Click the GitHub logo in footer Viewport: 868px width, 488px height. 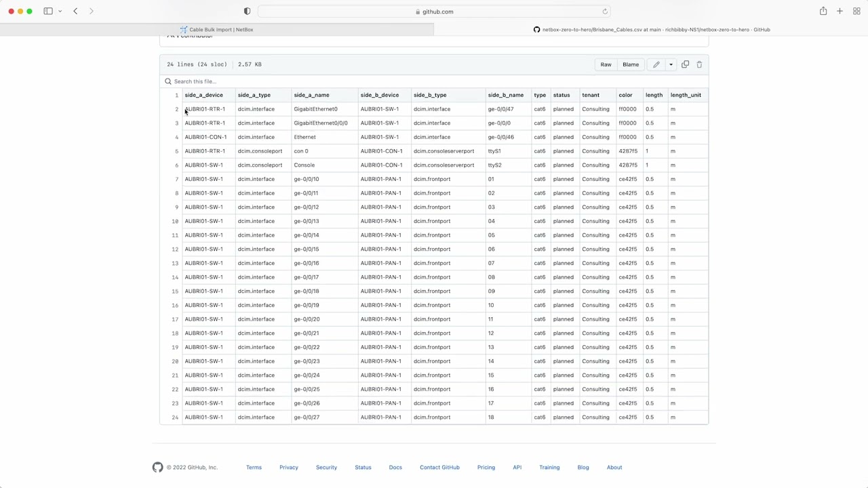pyautogui.click(x=157, y=467)
